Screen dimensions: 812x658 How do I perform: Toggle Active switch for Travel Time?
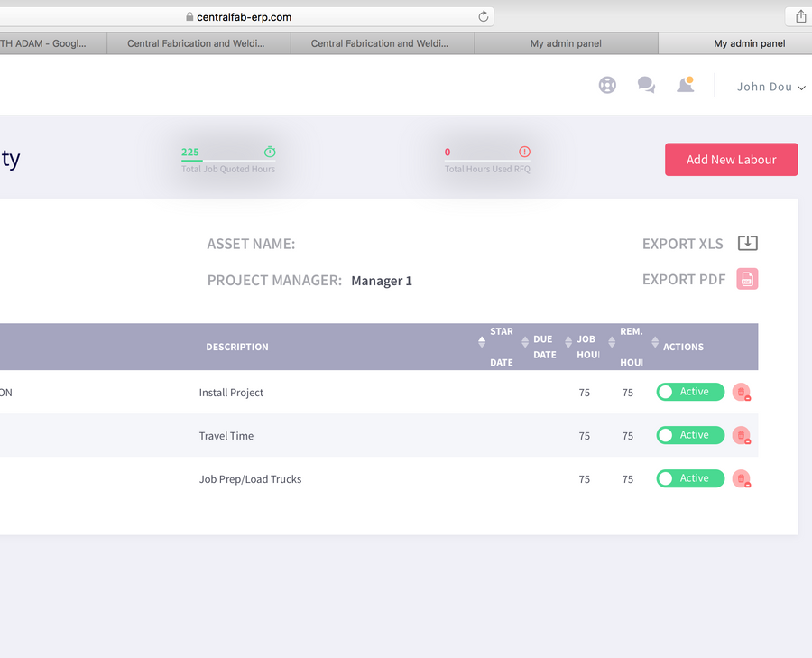pos(690,435)
